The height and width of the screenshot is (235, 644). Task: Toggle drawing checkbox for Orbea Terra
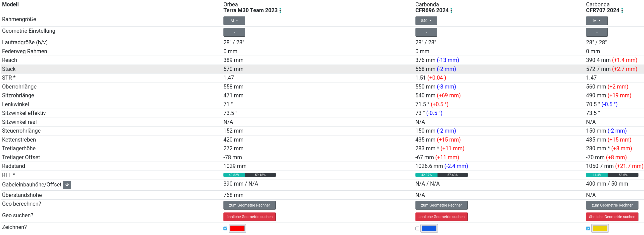pos(225,229)
